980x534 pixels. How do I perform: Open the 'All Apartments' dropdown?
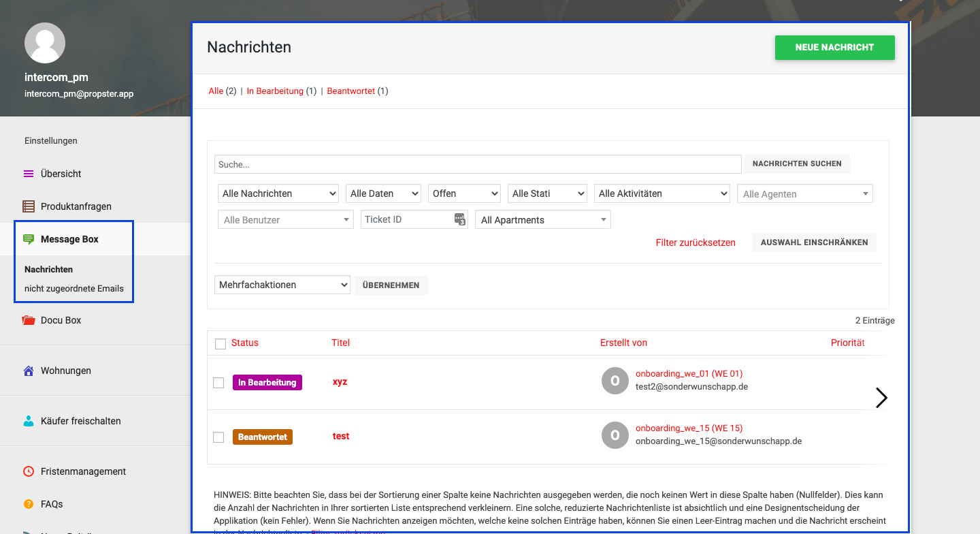542,220
